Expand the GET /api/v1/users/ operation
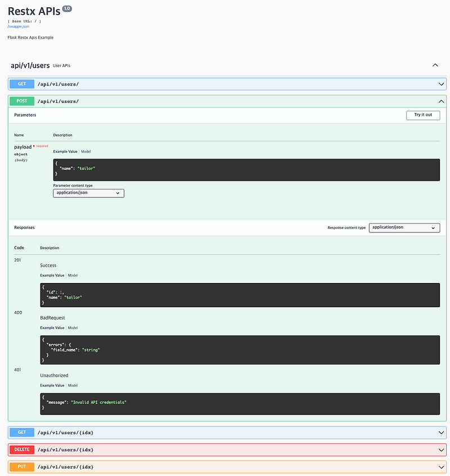Image resolution: width=450 pixels, height=476 pixels. pos(441,84)
